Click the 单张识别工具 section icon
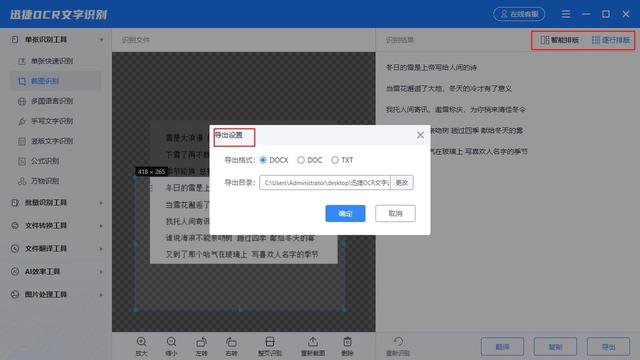Viewport: 640px width, 360px height. [x=15, y=40]
